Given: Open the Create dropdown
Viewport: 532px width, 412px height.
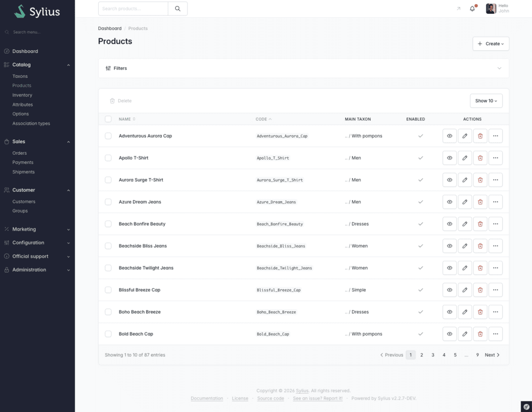Looking at the screenshot, I should (x=491, y=44).
